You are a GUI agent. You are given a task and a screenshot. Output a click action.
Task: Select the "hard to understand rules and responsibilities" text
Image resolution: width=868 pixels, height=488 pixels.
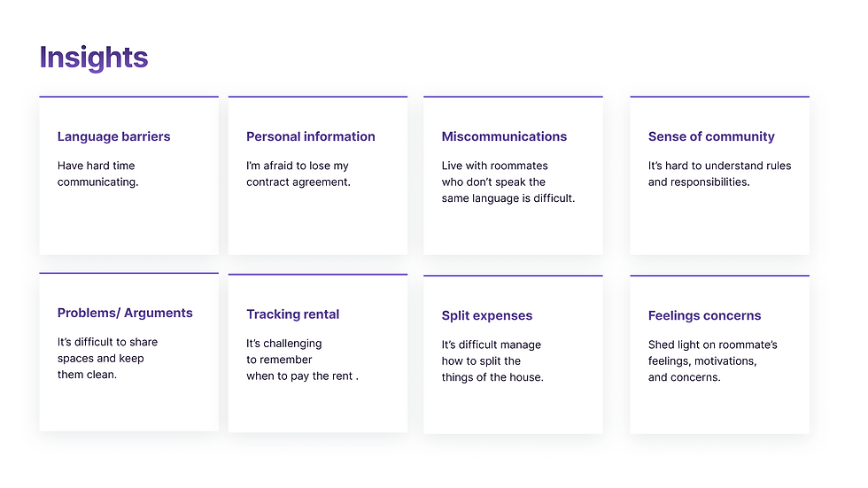(719, 174)
